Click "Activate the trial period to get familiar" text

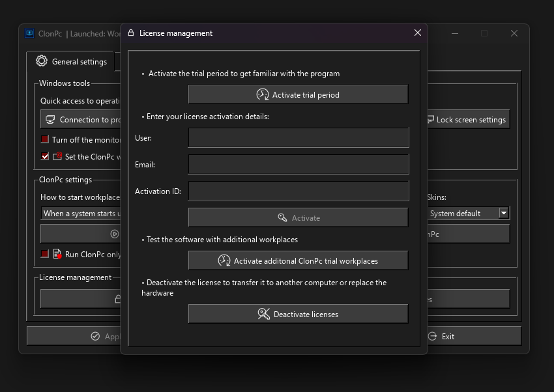click(244, 74)
